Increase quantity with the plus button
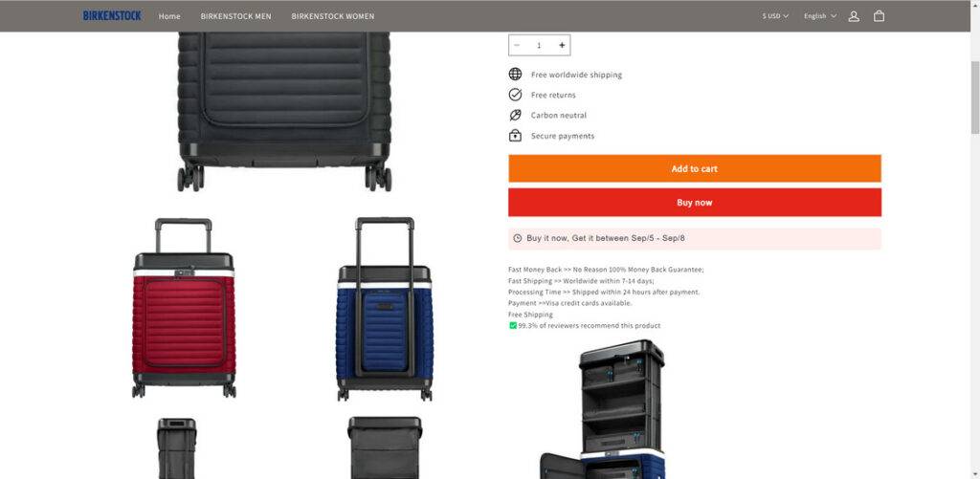 point(562,45)
